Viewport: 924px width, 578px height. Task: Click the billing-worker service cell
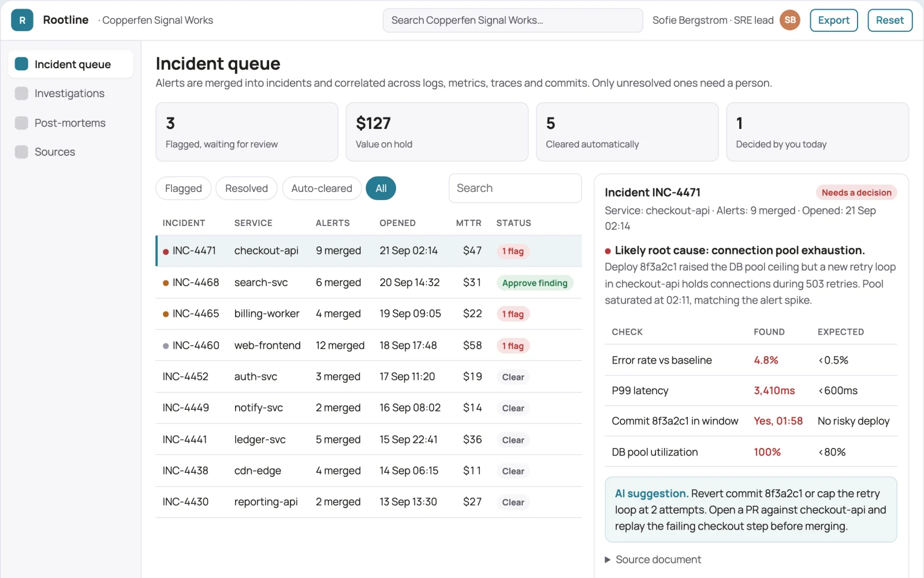click(267, 313)
